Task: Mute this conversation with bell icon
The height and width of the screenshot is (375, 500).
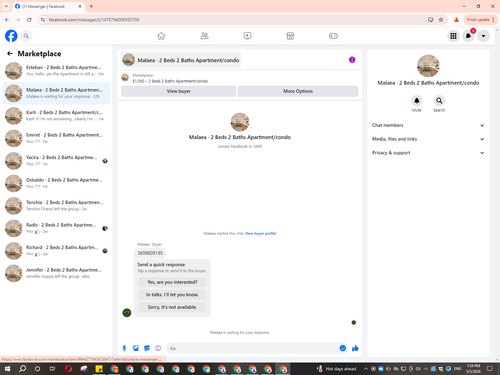Action: click(417, 100)
